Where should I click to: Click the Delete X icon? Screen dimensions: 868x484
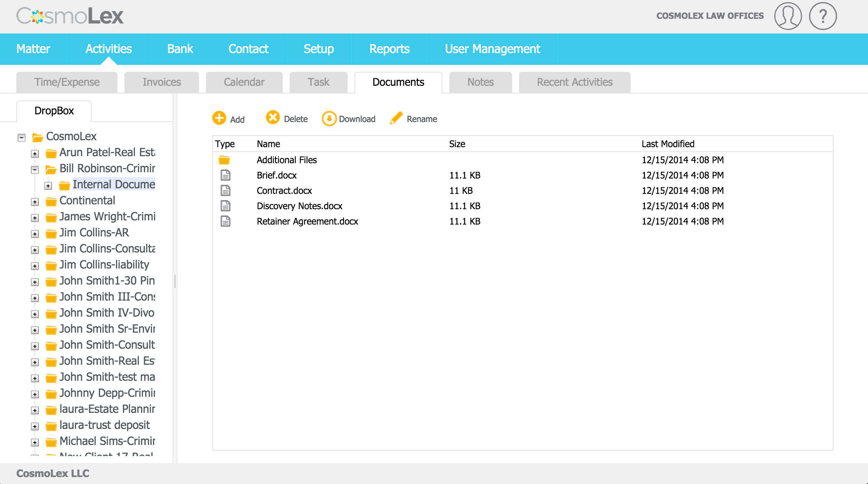(273, 118)
